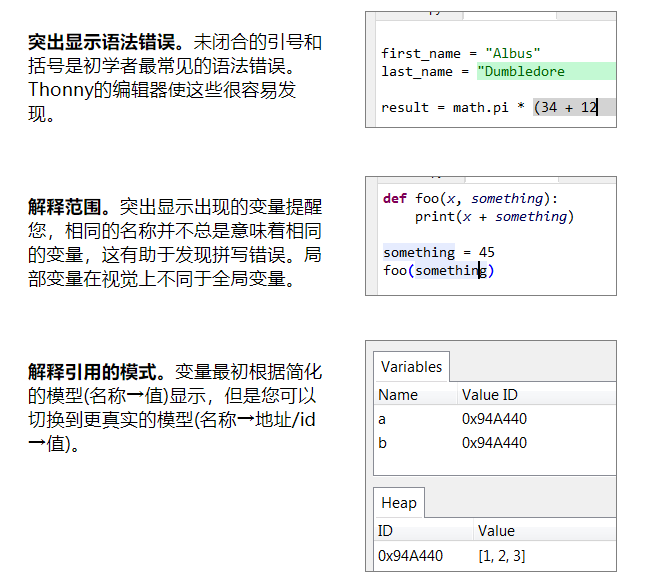Click the Value ID column header
The height and width of the screenshot is (580, 663).
[490, 395]
